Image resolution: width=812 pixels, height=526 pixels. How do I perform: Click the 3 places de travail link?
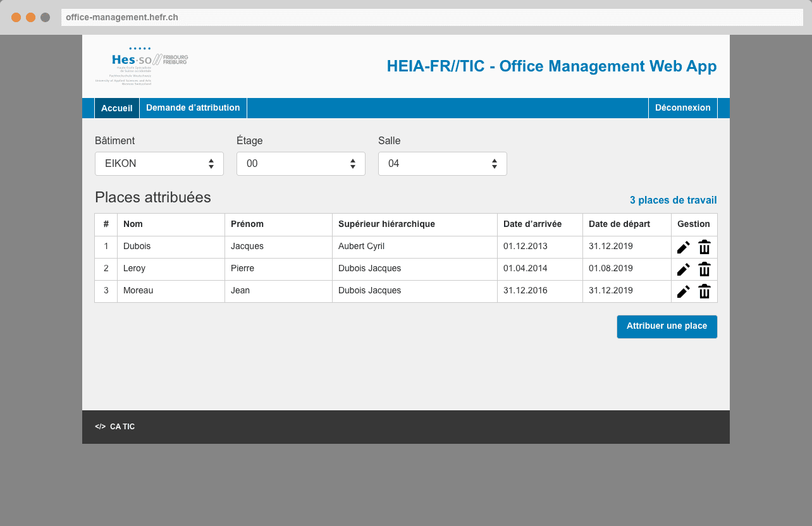[673, 200]
